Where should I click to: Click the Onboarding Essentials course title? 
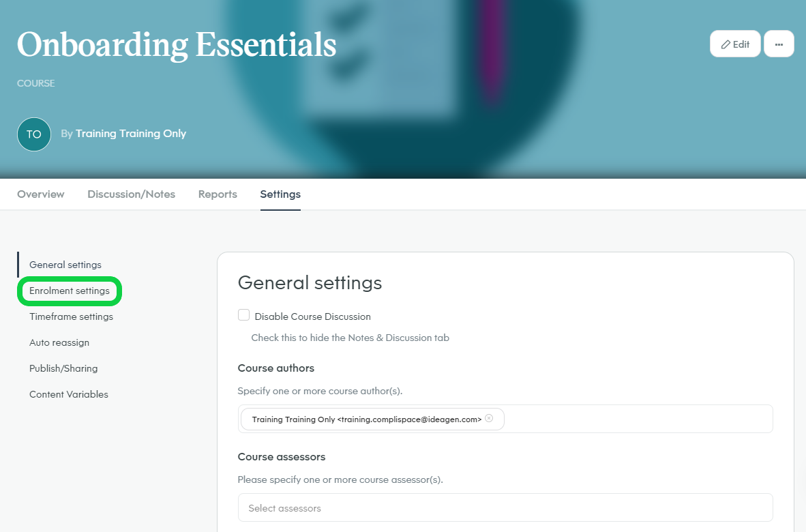click(x=177, y=45)
